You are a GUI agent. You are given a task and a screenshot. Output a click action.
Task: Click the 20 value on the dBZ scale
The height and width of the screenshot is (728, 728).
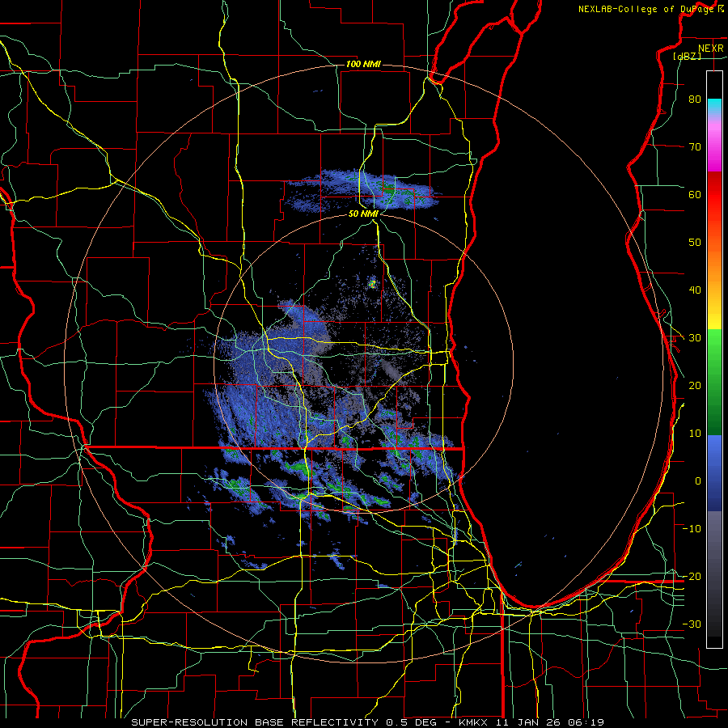click(695, 385)
